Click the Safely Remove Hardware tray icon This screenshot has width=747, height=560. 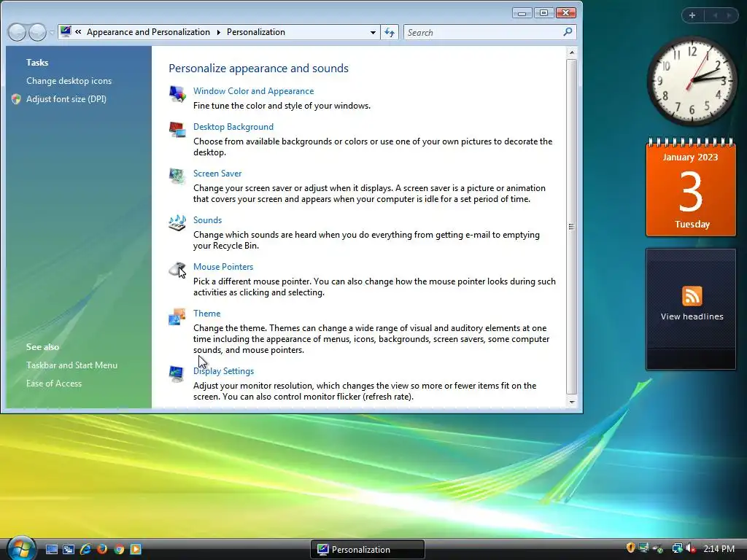[x=658, y=548]
